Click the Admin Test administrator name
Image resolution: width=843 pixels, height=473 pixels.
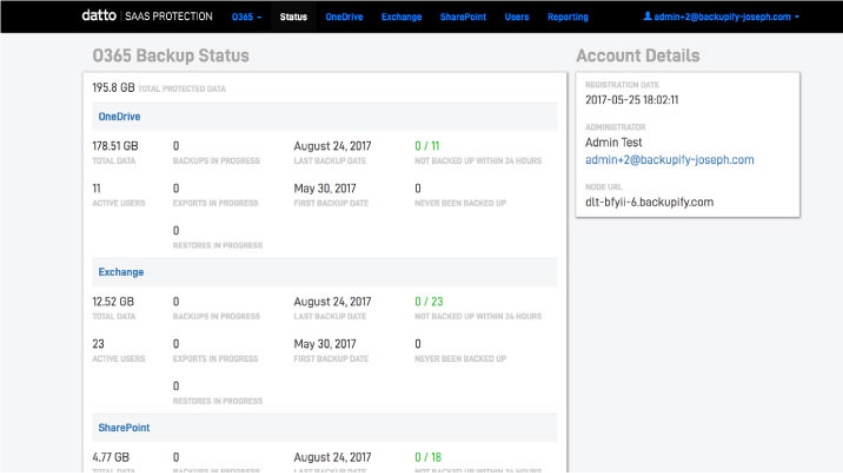613,142
